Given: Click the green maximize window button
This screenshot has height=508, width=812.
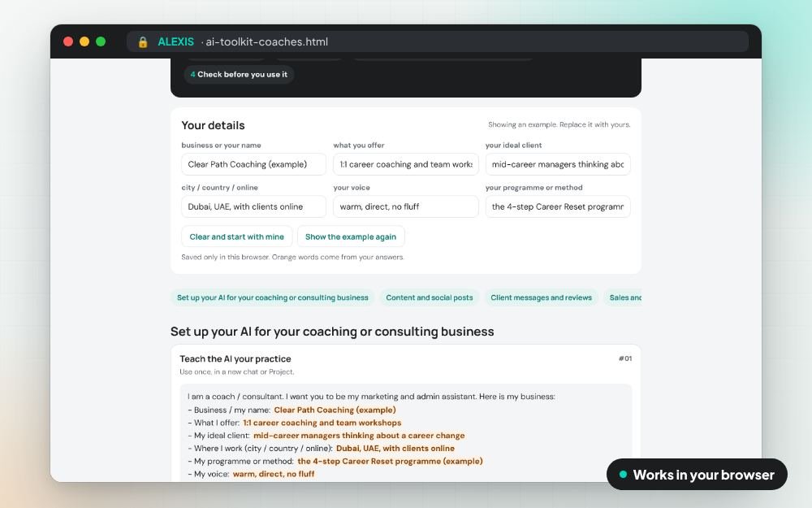Looking at the screenshot, I should coord(101,41).
